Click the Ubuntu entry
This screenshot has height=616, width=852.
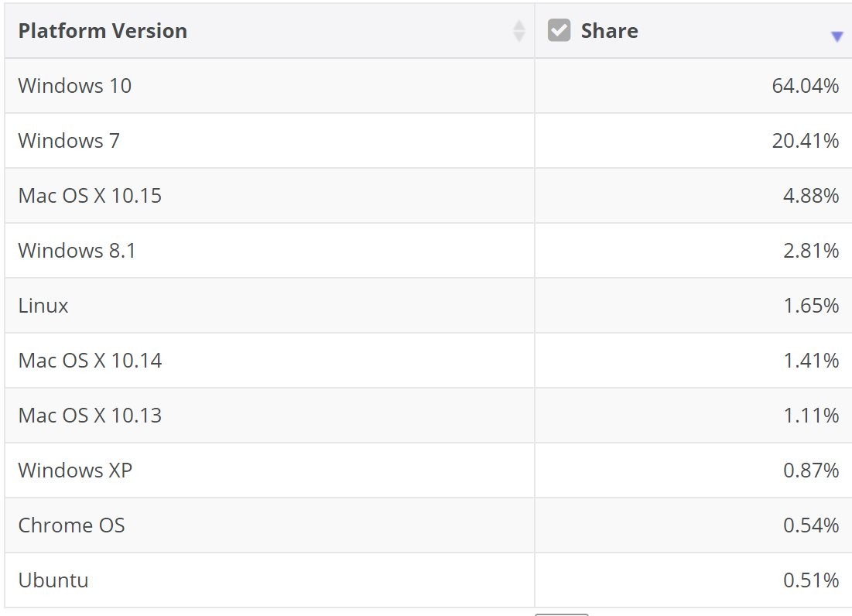(53, 580)
